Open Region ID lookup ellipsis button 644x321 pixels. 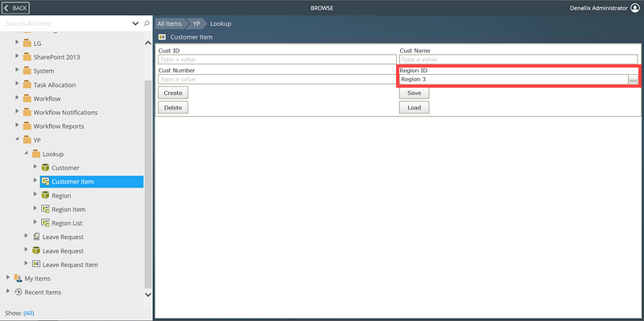(x=633, y=80)
